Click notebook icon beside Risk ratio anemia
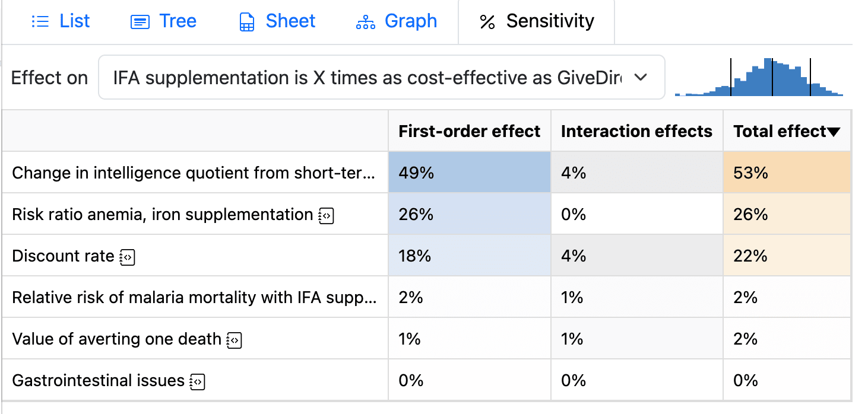The image size is (868, 414). pos(326,215)
